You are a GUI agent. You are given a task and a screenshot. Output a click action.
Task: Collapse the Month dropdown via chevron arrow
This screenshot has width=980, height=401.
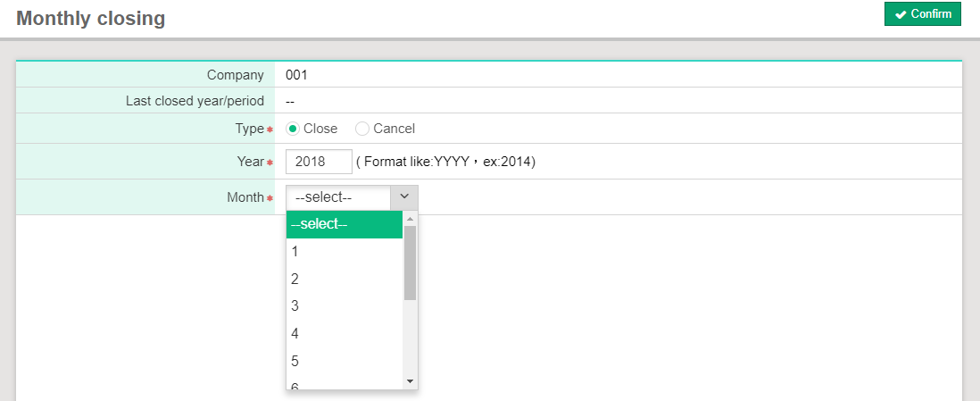(x=404, y=197)
